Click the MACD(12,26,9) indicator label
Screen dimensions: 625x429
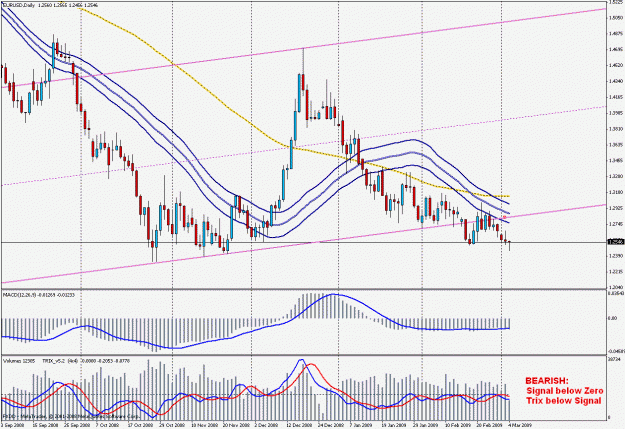[x=20, y=295]
